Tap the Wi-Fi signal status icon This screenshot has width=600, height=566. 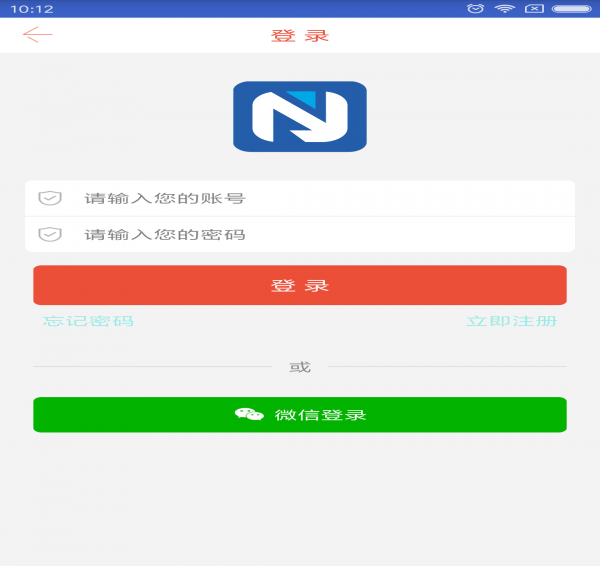point(505,8)
